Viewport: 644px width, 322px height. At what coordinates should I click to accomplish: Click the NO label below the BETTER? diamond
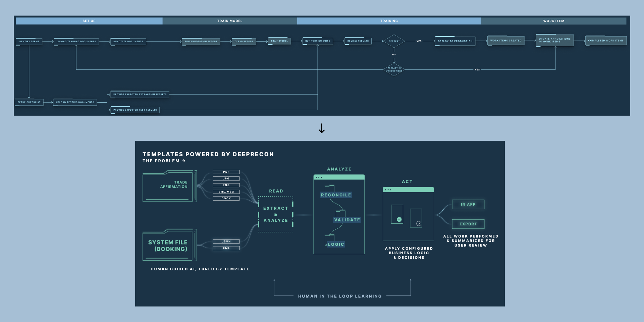394,54
